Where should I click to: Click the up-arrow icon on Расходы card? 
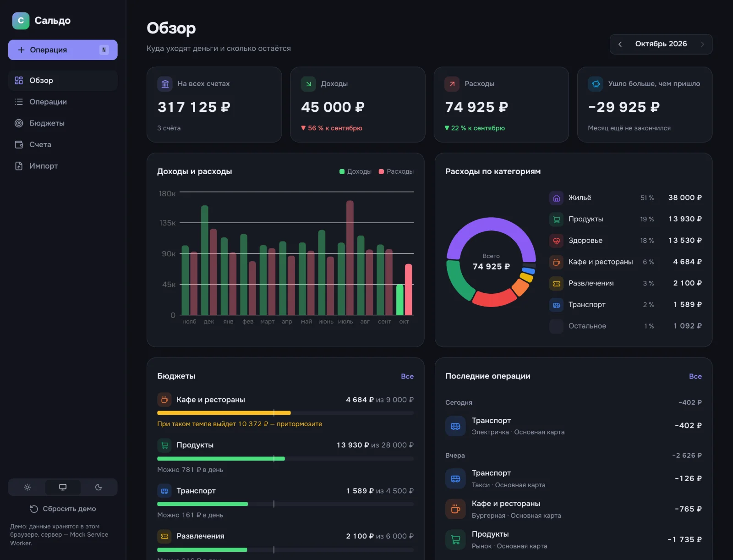(x=452, y=84)
